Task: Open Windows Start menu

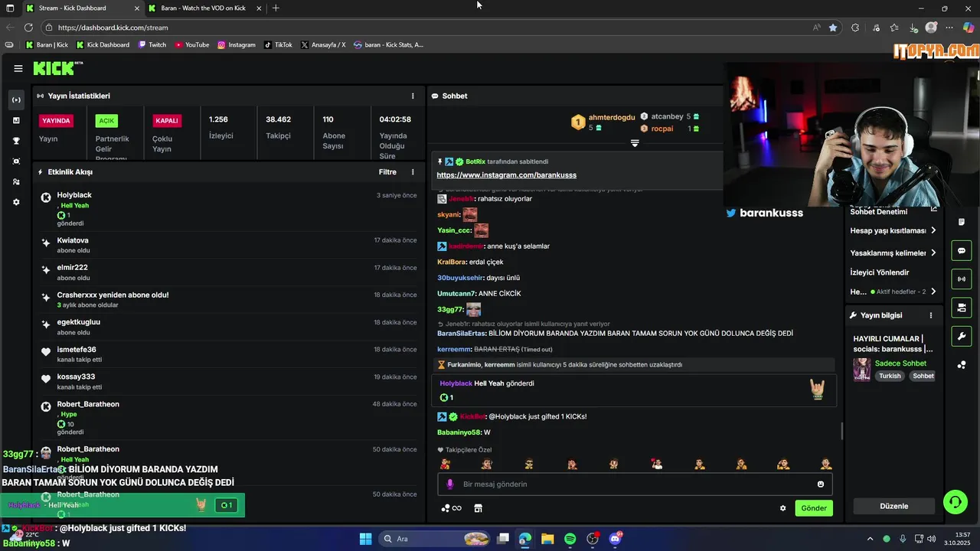Action: (365, 539)
